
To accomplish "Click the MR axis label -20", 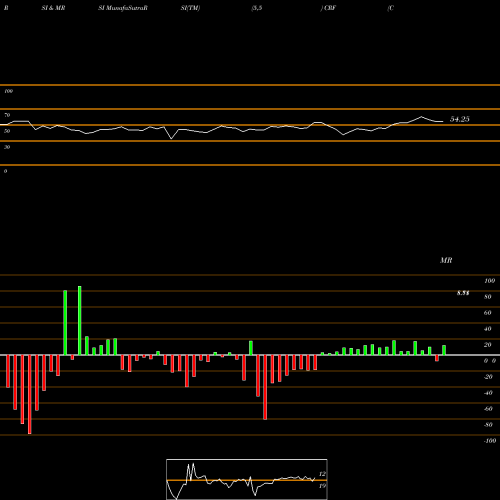I will coord(488,377).
